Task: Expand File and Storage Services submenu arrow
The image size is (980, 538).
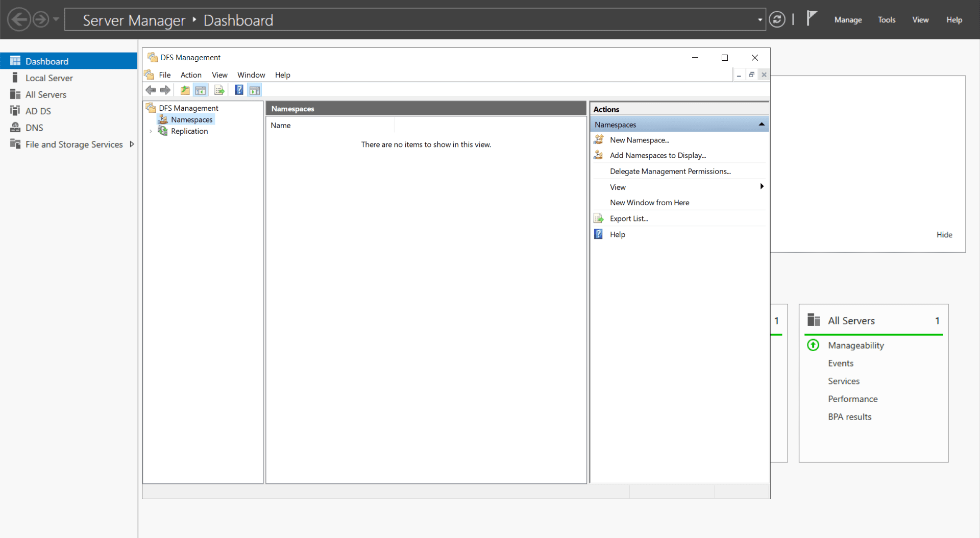Action: coord(132,144)
